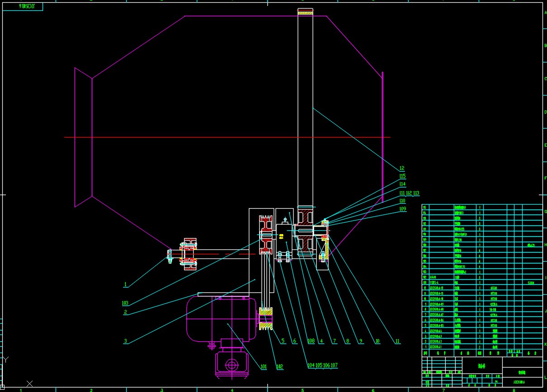Click the UCS X-axis marker
The height and width of the screenshot is (392, 547).
pyautogui.click(x=30, y=384)
